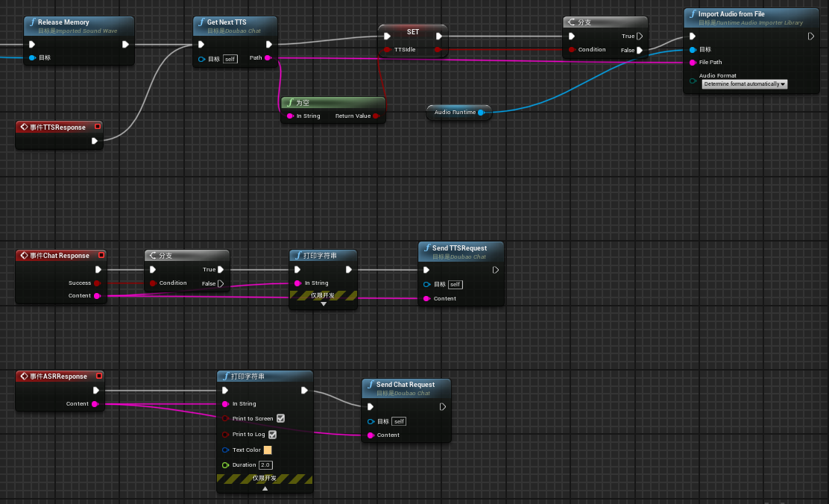Screen dimensions: 829x504
Task: Select the 为空 node title
Action: 303,103
